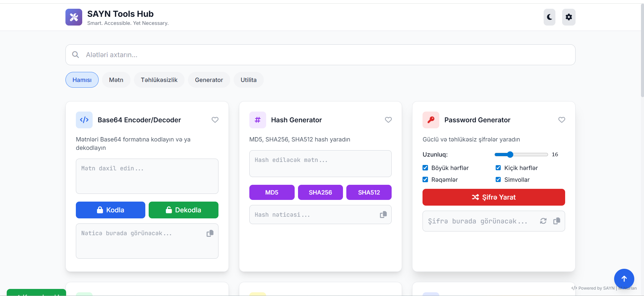
Task: Favorite the Password Generator tool
Action: pos(561,120)
